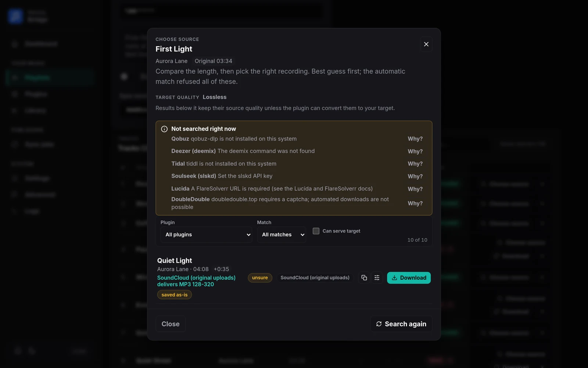Click the Quiet Light result title
Image resolution: width=588 pixels, height=368 pixels.
(175, 261)
